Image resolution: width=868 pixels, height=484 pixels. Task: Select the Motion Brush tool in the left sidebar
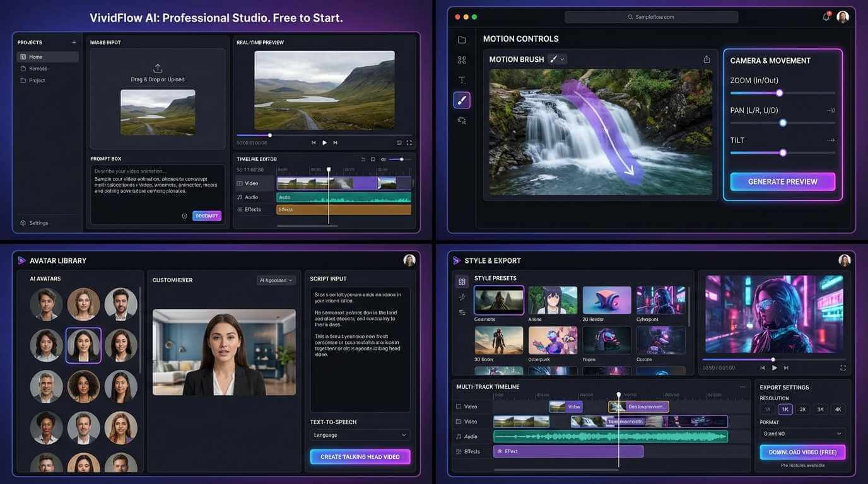coord(462,100)
